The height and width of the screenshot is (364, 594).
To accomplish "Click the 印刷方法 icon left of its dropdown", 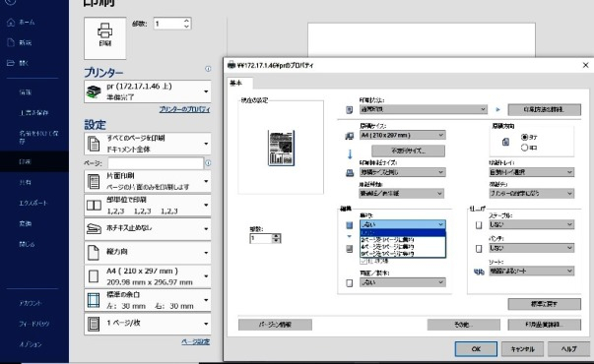I will pyautogui.click(x=350, y=110).
